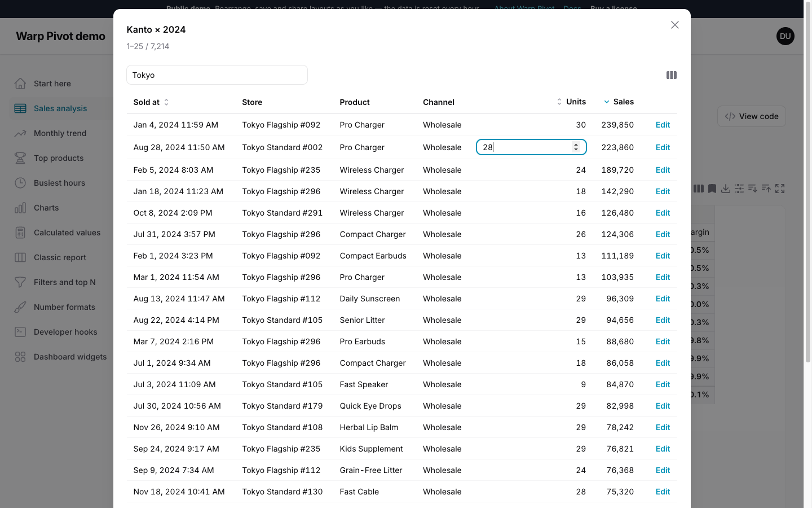
Task: Open the sliders settings icon in pivot toolbar
Action: 739,189
